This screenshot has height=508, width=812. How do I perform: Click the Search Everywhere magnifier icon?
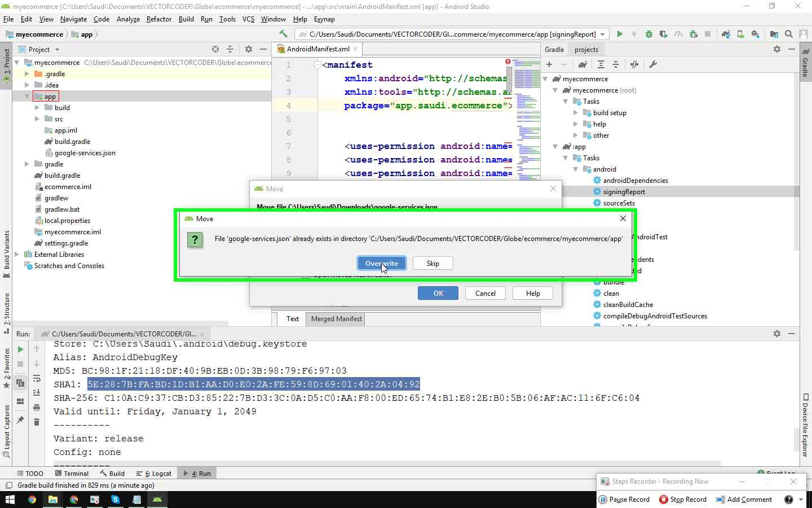(x=789, y=34)
